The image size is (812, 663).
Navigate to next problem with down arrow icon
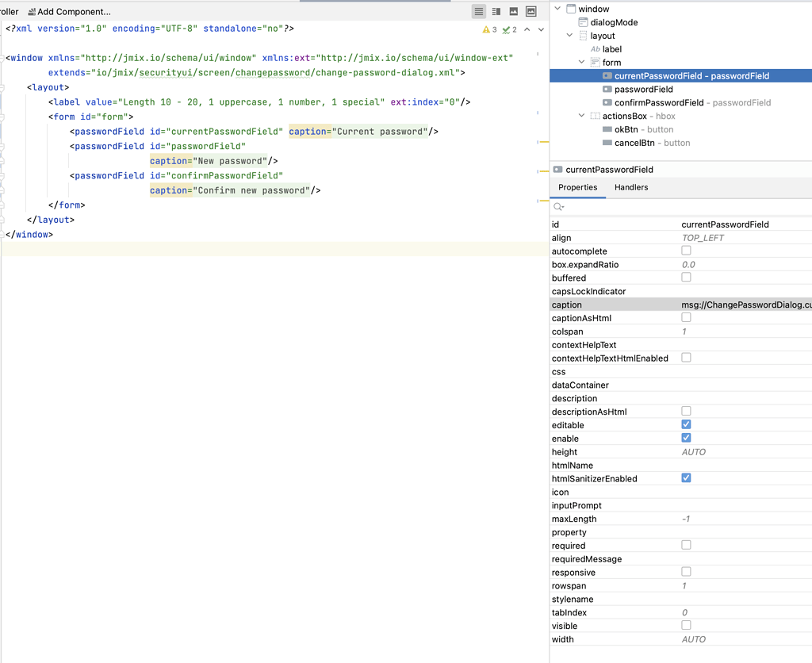(541, 29)
